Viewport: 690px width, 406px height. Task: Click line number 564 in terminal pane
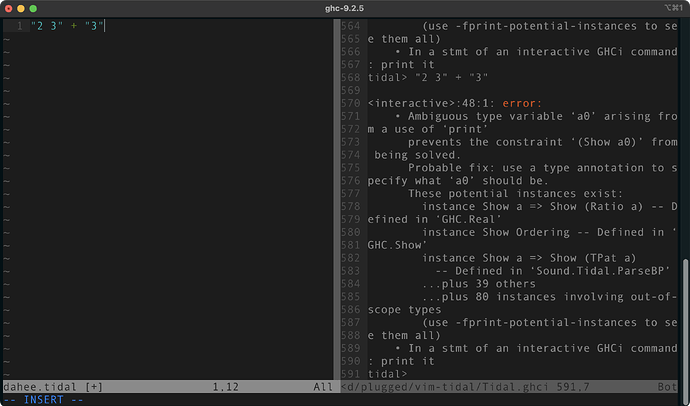[x=351, y=26]
